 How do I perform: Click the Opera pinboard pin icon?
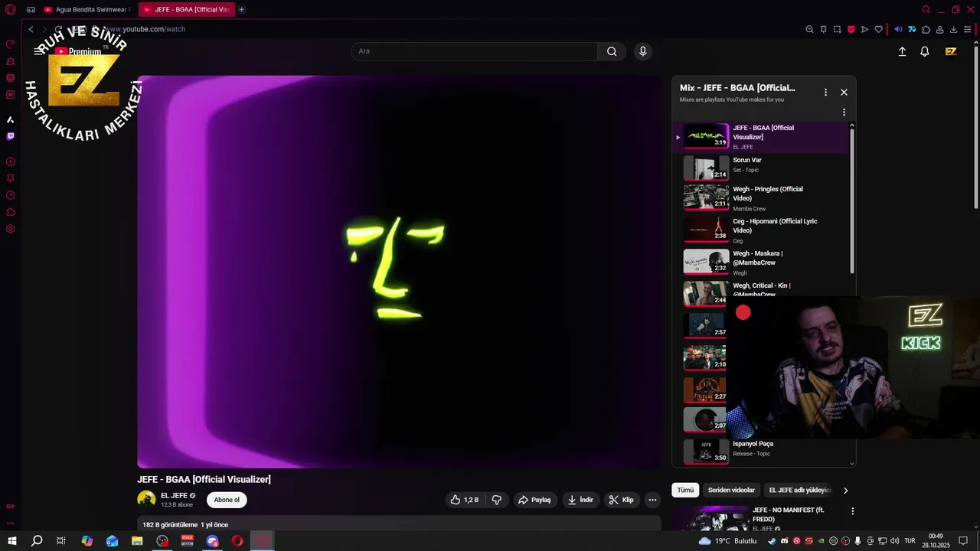tap(823, 29)
